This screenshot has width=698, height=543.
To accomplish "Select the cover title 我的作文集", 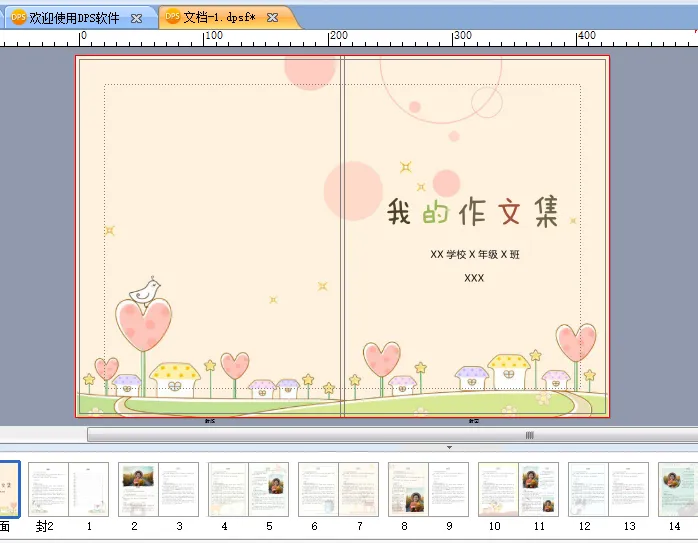I will (472, 211).
